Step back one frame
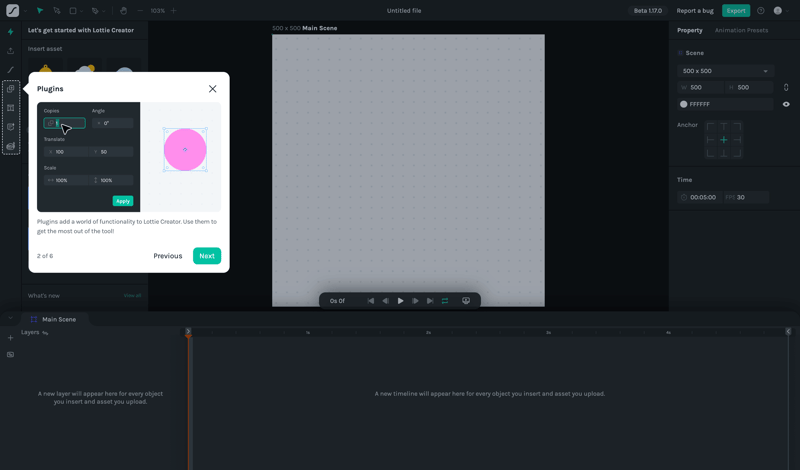 tap(386, 301)
